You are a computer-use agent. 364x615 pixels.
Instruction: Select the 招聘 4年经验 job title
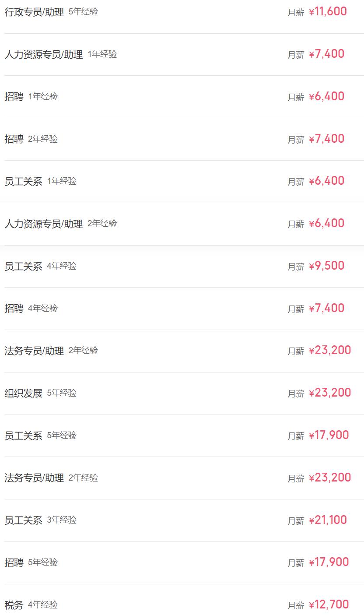pos(14,309)
